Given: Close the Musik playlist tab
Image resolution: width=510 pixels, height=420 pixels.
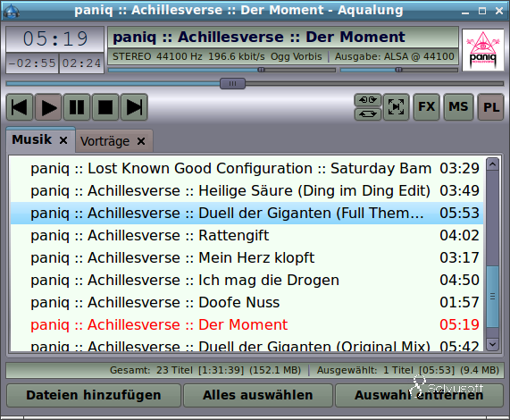Looking at the screenshot, I should (x=63, y=140).
